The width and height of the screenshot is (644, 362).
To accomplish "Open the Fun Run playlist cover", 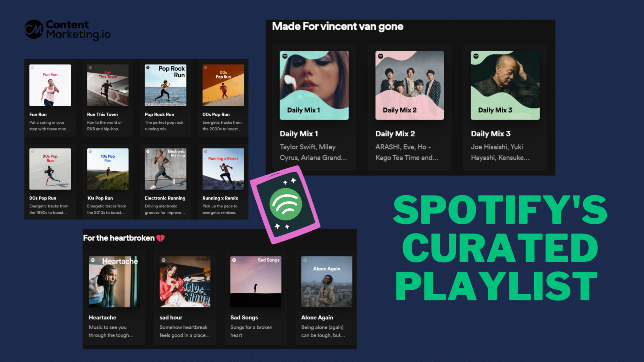I will [x=50, y=85].
